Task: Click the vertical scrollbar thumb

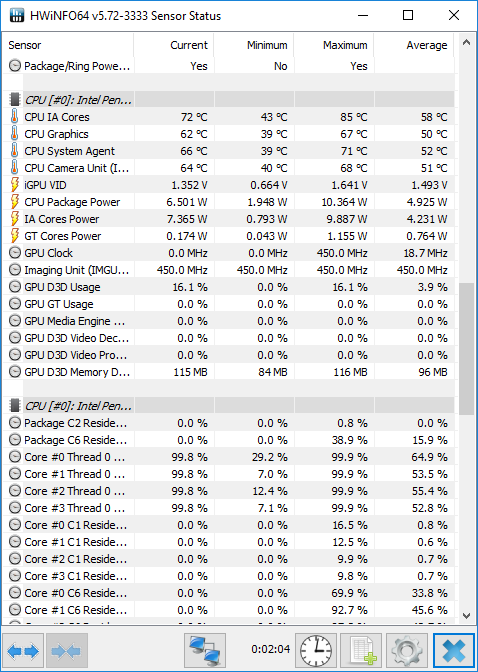Action: [x=466, y=349]
